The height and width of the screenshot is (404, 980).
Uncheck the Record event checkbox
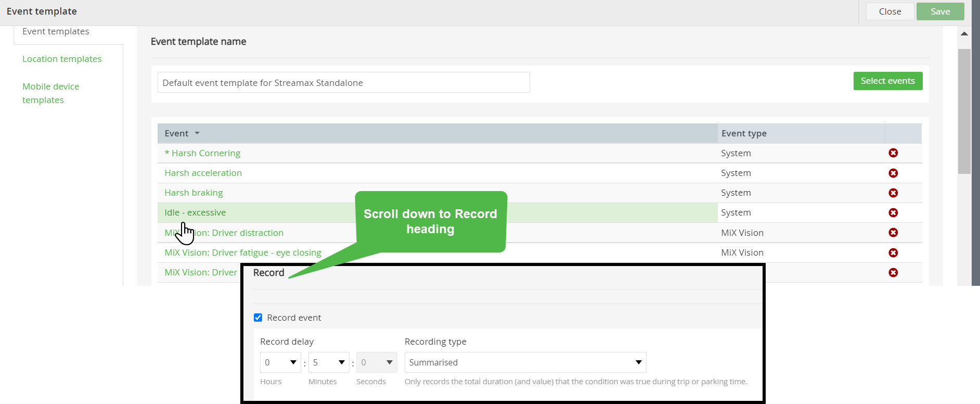[258, 318]
